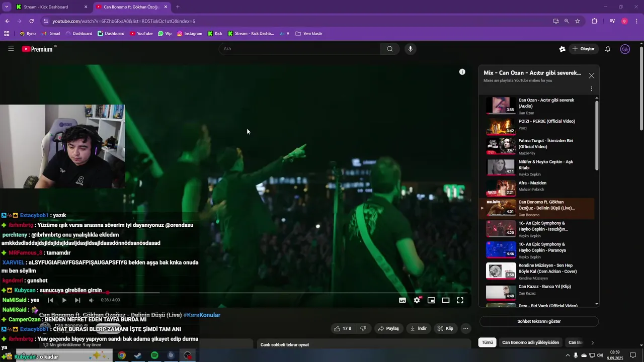Open Steam from the taskbar
Image resolution: width=644 pixels, height=362 pixels.
pos(137,355)
